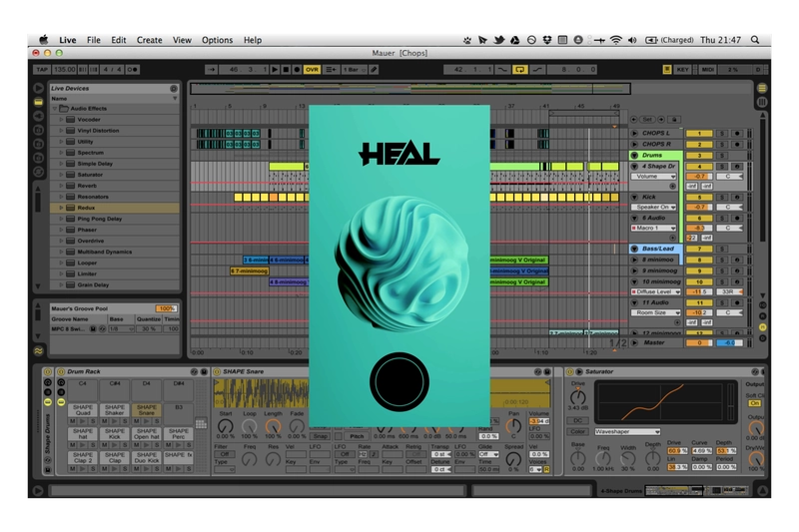This screenshot has height=532, width=799.
Task: Click Drum Rack hot-swap icon
Action: tap(194, 371)
